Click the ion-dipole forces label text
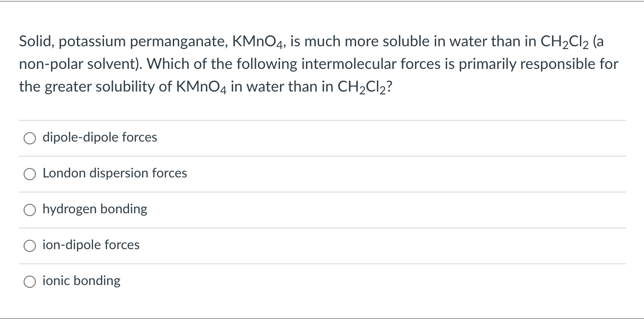644x319 pixels. point(91,245)
